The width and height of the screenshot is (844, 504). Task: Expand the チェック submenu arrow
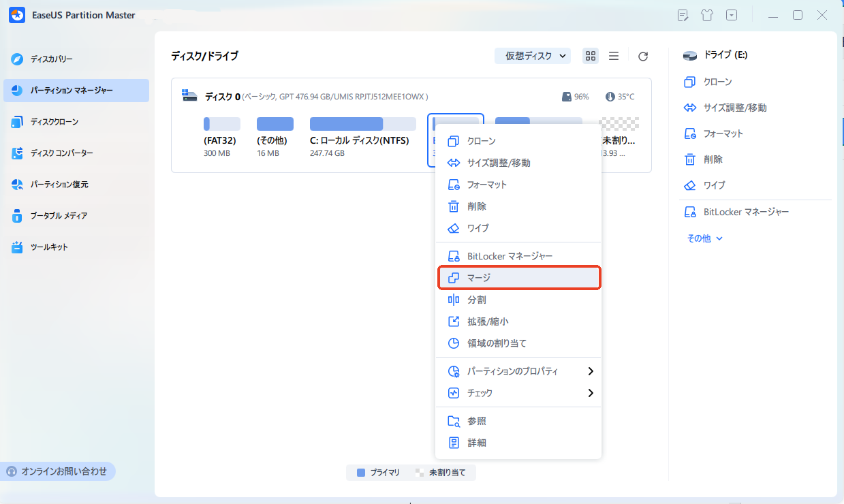click(591, 393)
